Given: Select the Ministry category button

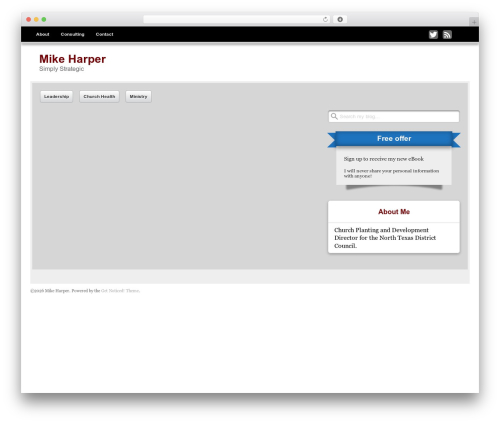Looking at the screenshot, I should click(x=138, y=96).
